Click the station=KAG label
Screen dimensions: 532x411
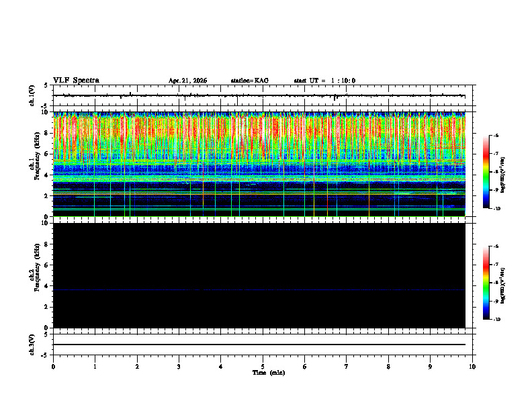pyautogui.click(x=249, y=81)
